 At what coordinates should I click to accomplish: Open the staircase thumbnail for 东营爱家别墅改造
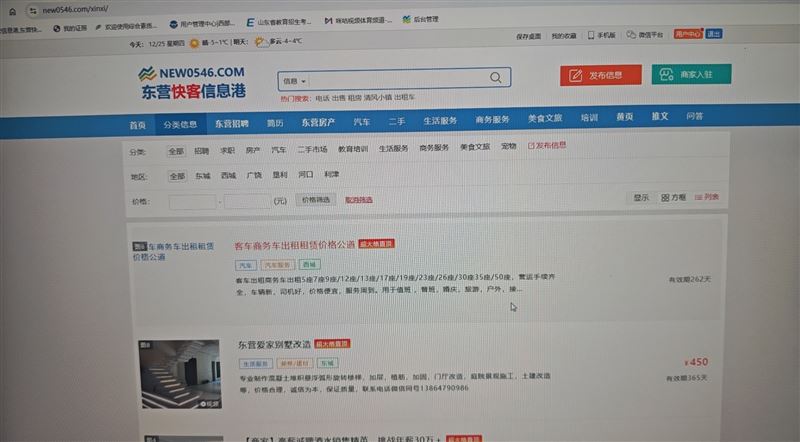coord(180,374)
